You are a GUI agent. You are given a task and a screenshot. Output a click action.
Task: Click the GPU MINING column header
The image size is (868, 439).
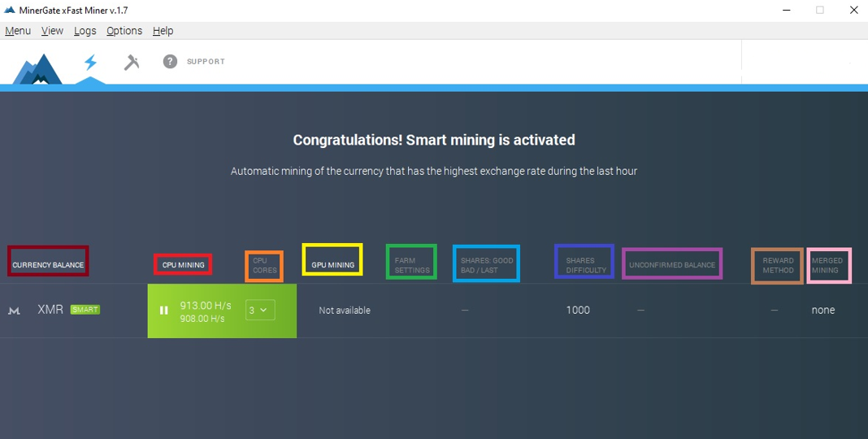pyautogui.click(x=332, y=265)
